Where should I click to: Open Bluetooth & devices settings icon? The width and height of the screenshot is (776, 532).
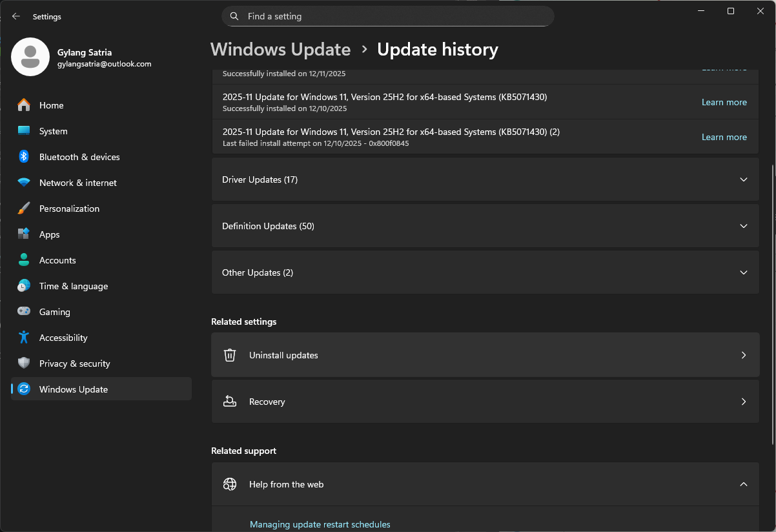tap(24, 157)
